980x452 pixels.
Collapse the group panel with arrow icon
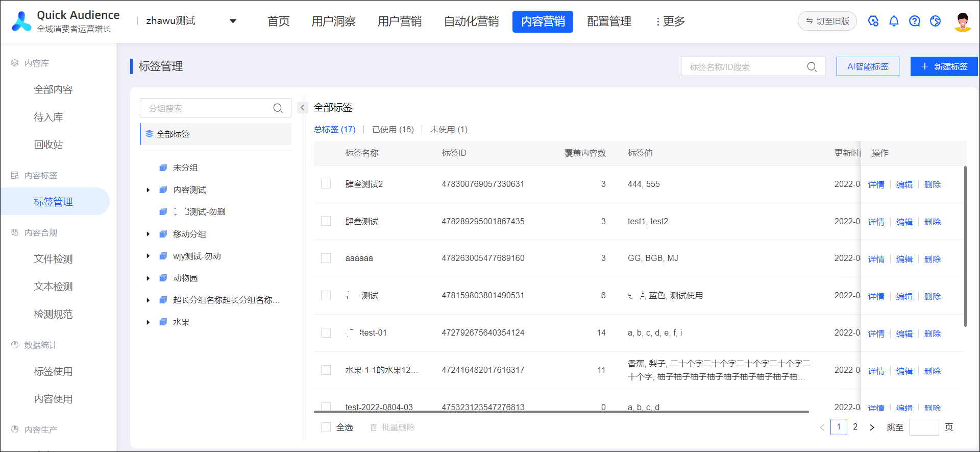point(302,108)
